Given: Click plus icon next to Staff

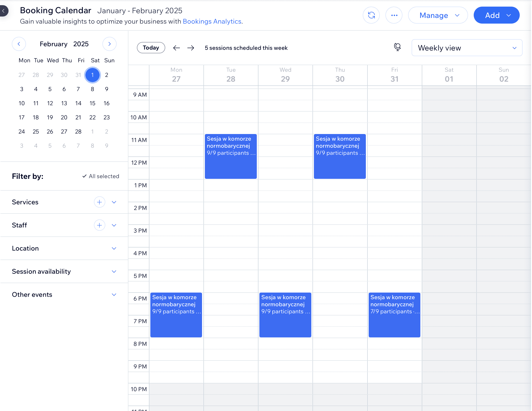Looking at the screenshot, I should pos(99,225).
